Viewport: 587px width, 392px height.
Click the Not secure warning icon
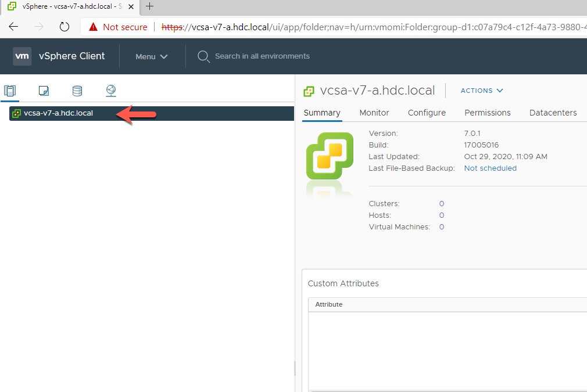point(93,27)
